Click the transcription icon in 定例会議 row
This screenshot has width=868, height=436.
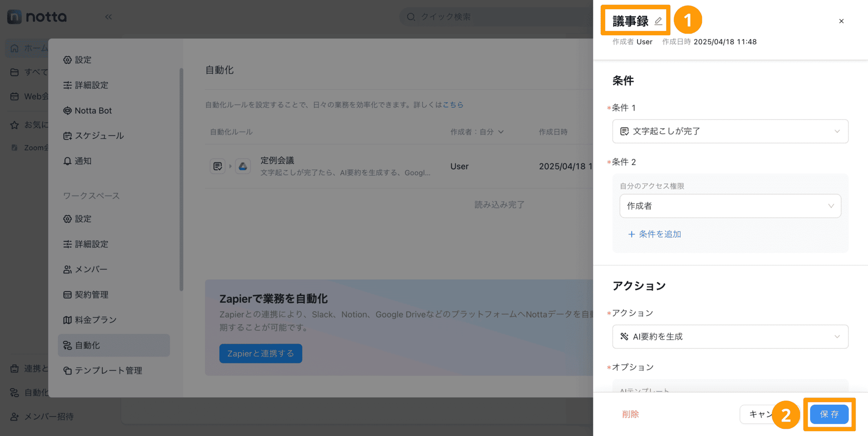pos(218,166)
